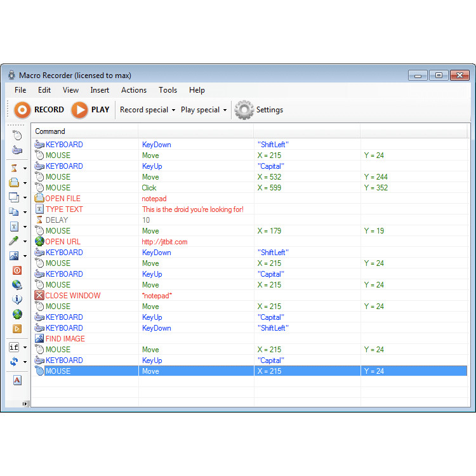
Task: Click the eyedropper pixel color icon
Action: (15, 241)
